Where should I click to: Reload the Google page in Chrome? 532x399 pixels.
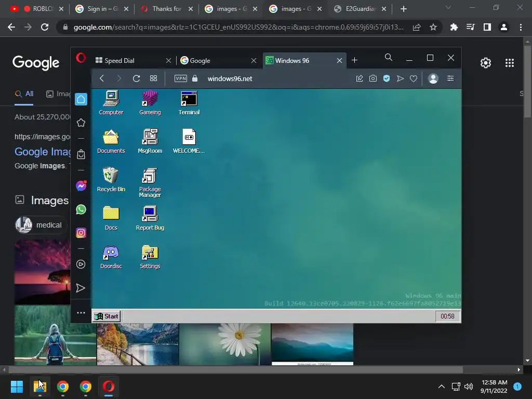pyautogui.click(x=45, y=27)
